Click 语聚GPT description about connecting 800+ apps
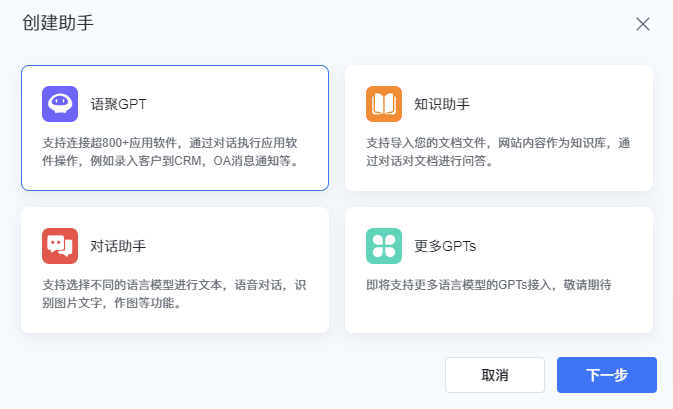The height and width of the screenshot is (409, 673). [174, 151]
